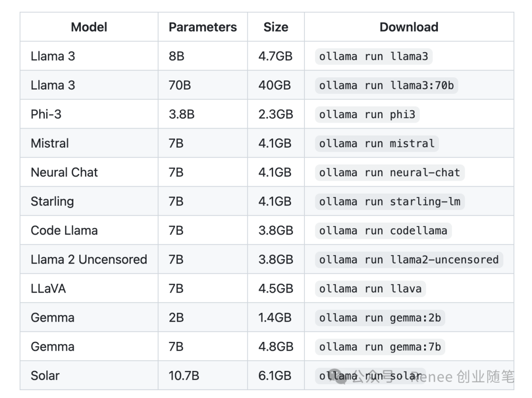The image size is (532, 398).
Task: Click the 'ollama run mistral' command
Action: [377, 143]
